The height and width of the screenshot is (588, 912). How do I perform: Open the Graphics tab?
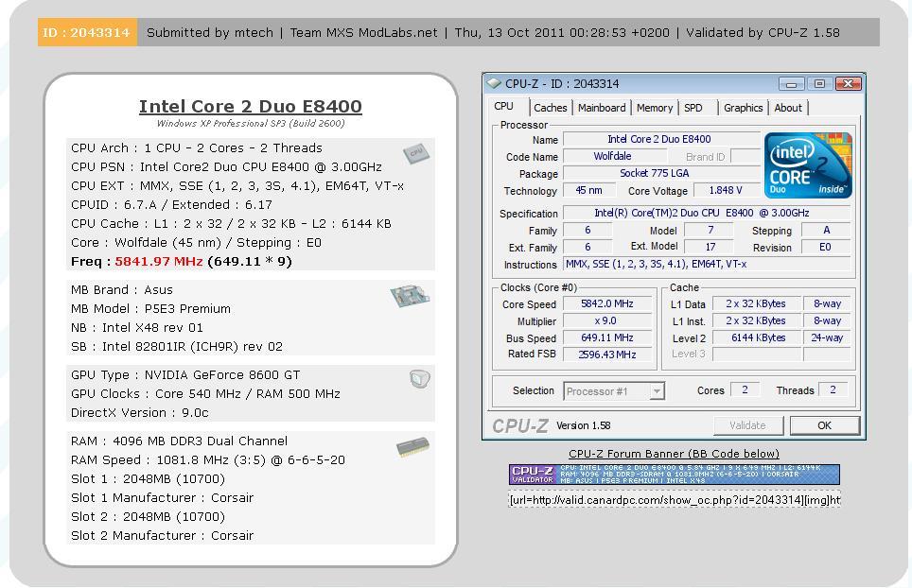pyautogui.click(x=744, y=108)
